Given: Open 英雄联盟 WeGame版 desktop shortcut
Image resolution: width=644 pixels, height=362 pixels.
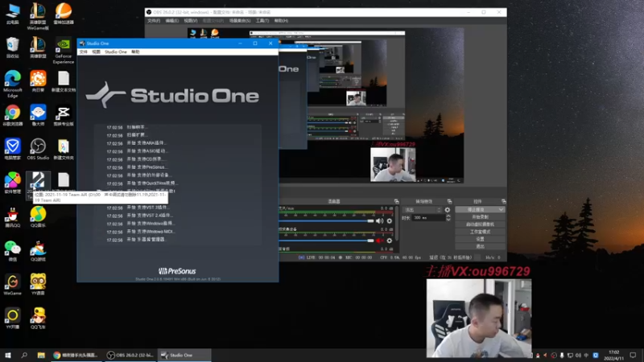Looking at the screenshot, I should (x=38, y=16).
